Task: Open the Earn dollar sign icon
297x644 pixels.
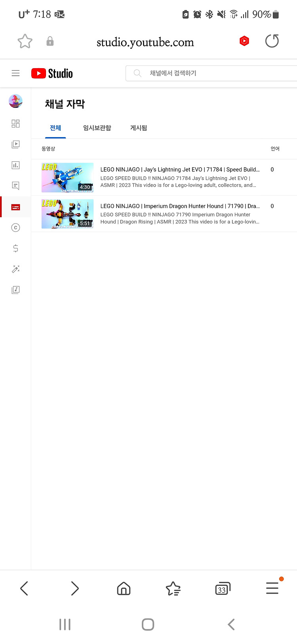Action: 15,248
